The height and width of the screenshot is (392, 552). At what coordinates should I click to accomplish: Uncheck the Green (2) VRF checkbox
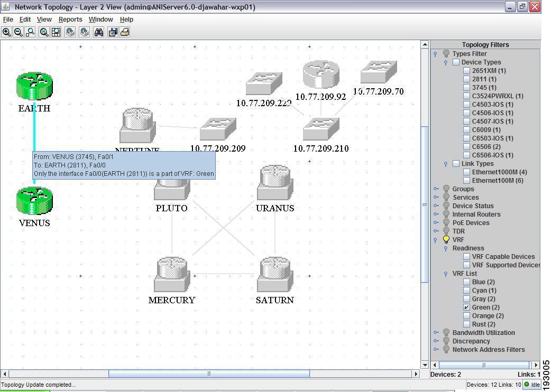tap(466, 307)
